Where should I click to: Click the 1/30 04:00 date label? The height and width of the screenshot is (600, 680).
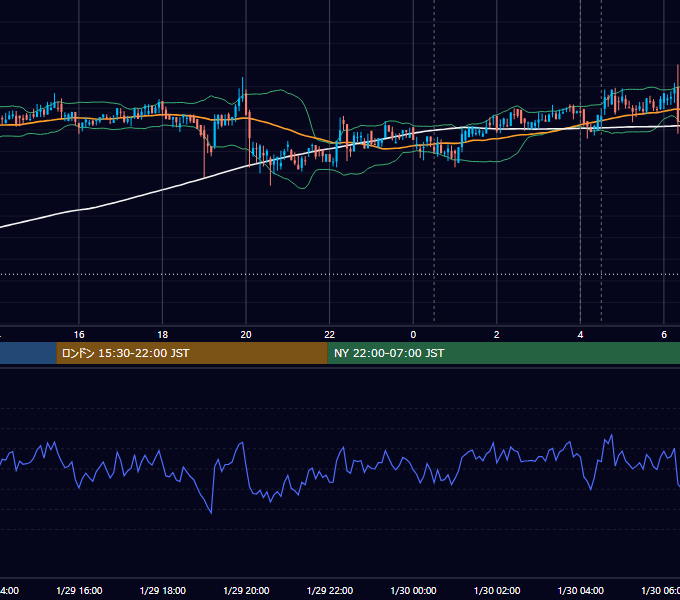[581, 591]
